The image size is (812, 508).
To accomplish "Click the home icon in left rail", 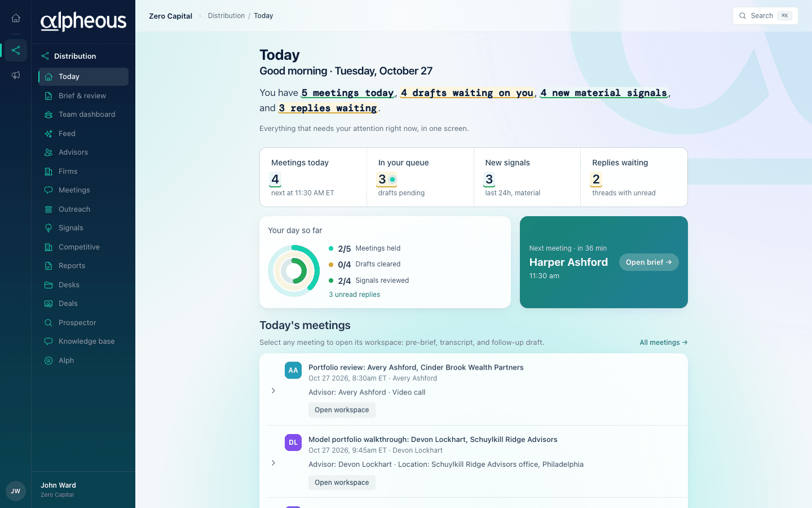I will click(x=16, y=18).
